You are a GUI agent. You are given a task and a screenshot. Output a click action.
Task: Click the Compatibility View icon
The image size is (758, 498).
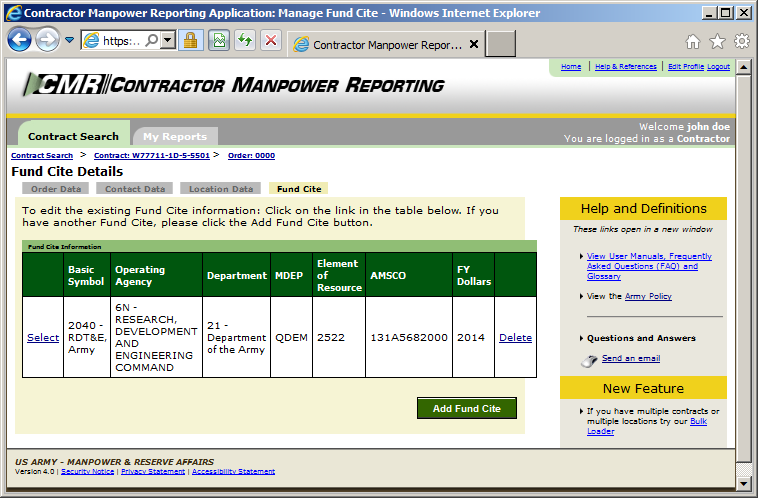[x=218, y=41]
